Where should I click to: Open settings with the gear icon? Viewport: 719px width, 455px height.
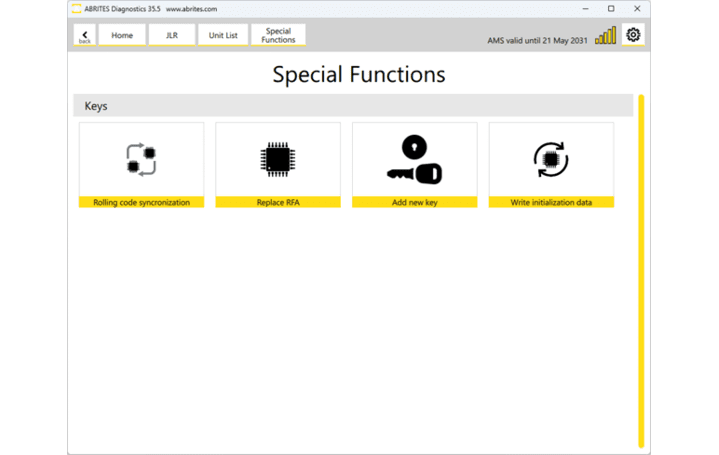(633, 35)
